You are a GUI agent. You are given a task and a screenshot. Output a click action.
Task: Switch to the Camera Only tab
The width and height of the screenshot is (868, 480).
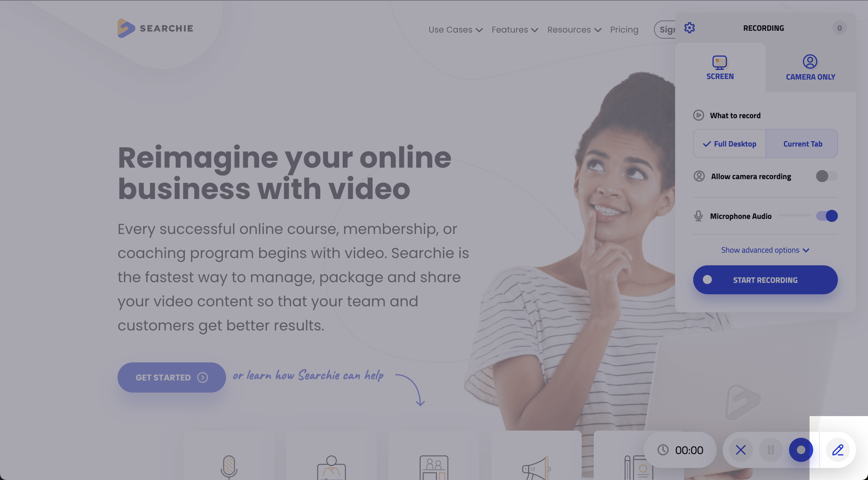810,68
